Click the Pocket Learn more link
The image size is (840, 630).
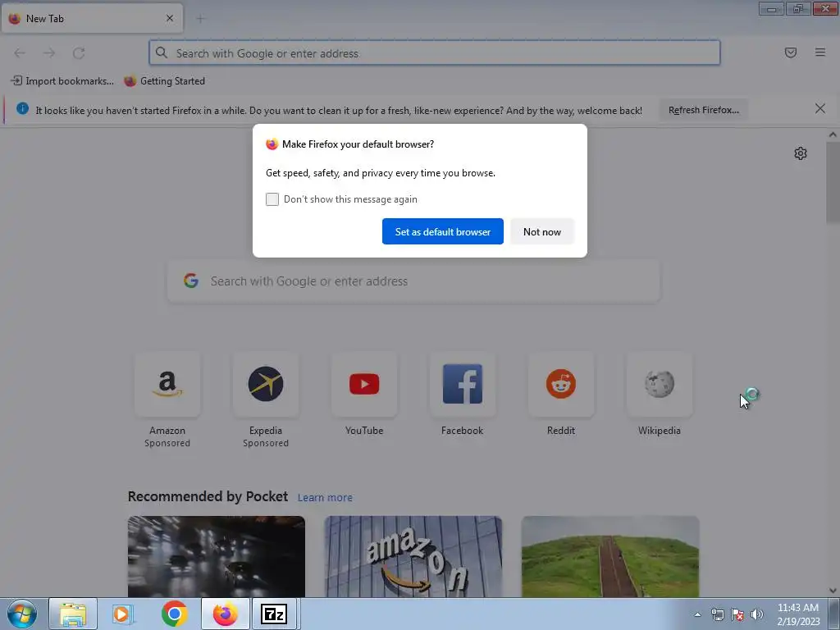tap(325, 498)
